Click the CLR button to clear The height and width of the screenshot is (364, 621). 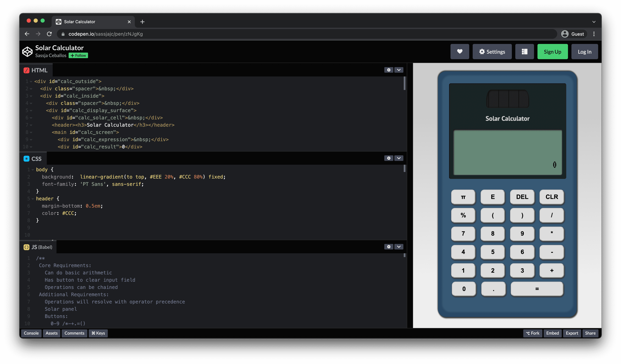(551, 196)
